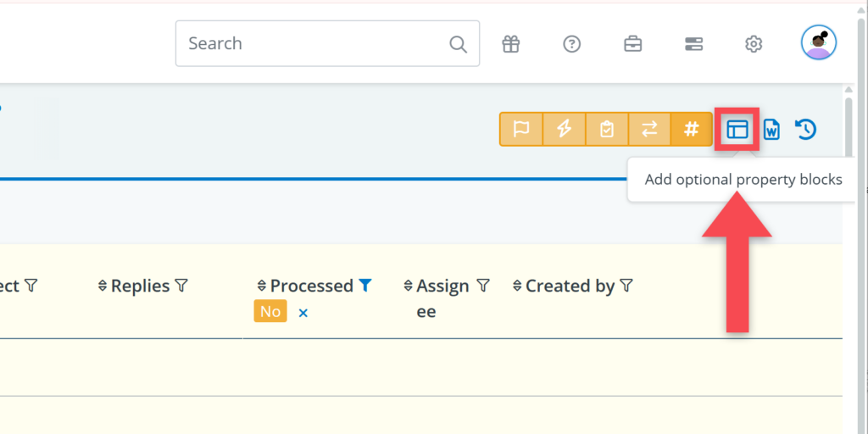Export to Word document icon

(771, 130)
